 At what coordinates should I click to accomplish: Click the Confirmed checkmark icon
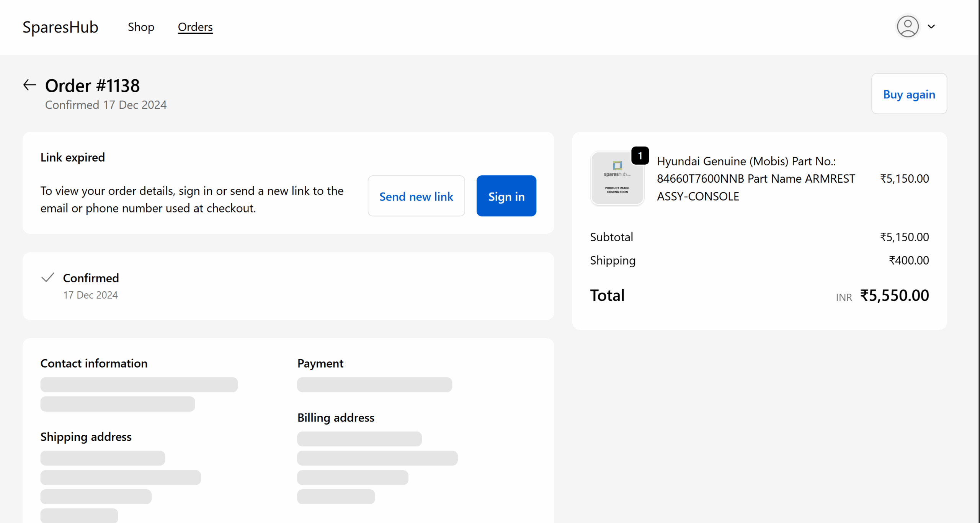[x=48, y=277]
